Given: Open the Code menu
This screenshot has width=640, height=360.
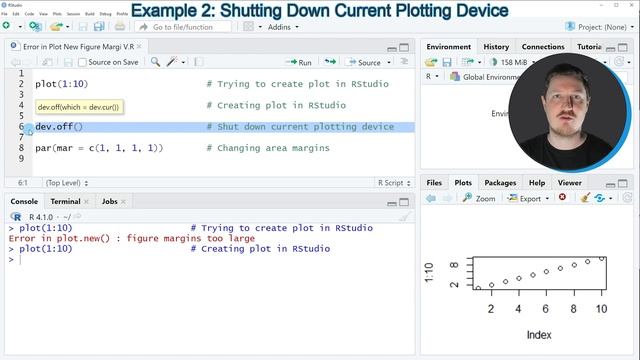Looking at the screenshot, I should click(x=29, y=14).
